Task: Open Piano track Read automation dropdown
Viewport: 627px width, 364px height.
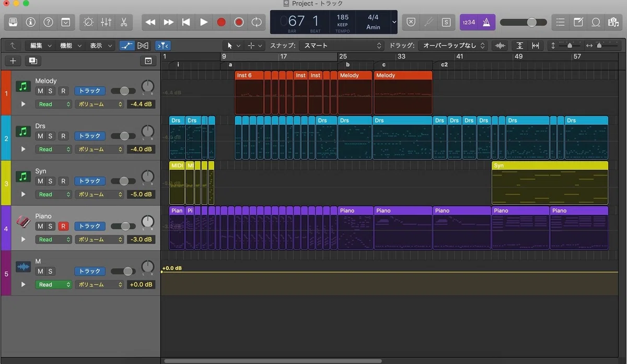Action: point(53,240)
